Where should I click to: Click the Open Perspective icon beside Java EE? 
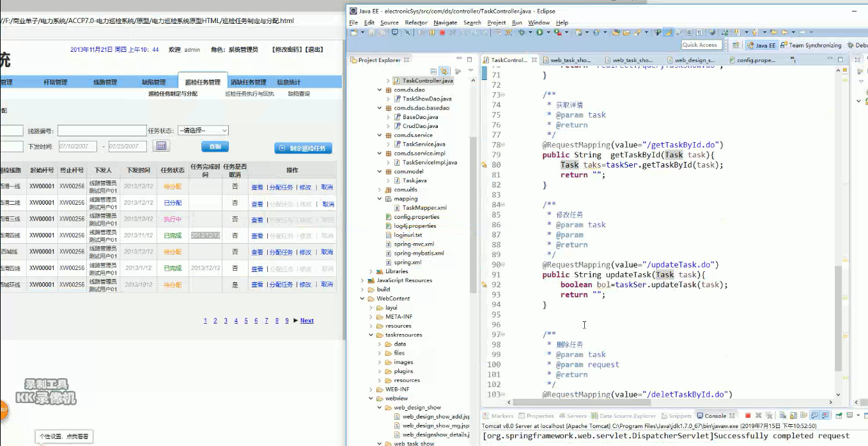tap(736, 45)
